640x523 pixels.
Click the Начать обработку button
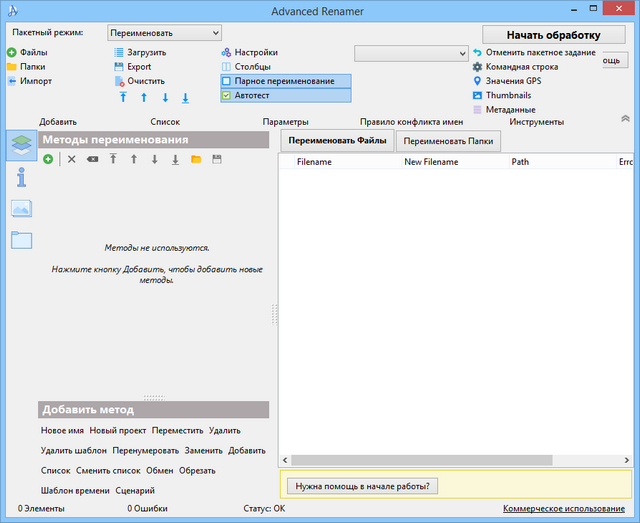click(x=553, y=36)
